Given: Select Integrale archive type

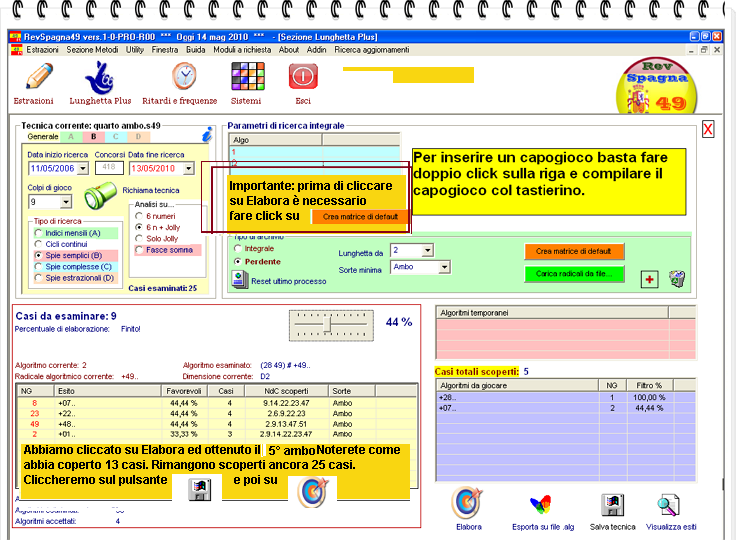Looking at the screenshot, I should pos(238,248).
